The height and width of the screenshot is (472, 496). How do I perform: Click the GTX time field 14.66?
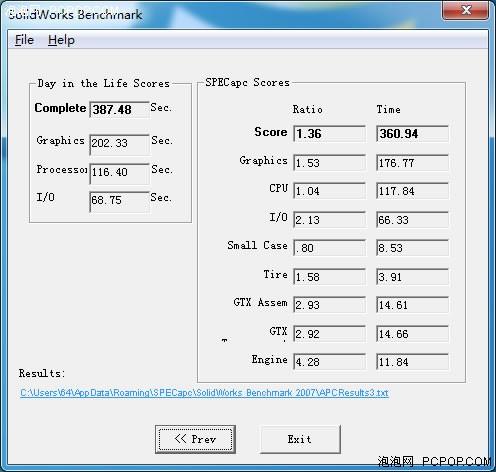[412, 334]
